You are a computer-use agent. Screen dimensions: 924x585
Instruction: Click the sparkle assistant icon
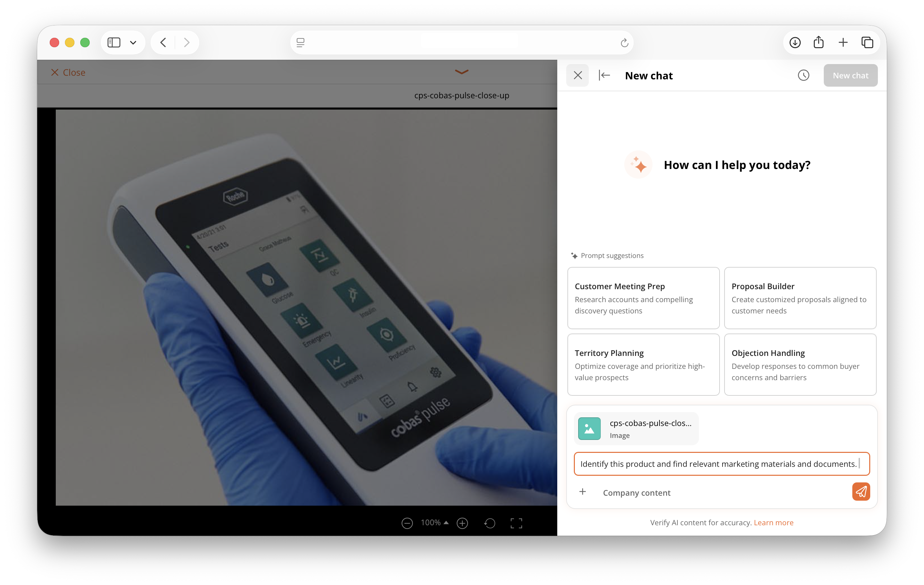[638, 165]
